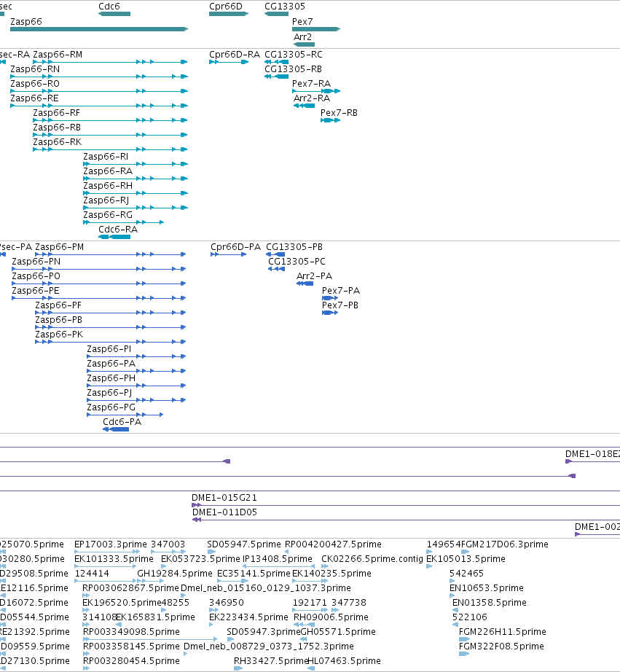Select EST HL07463.5prime
Viewport: 620px width, 672px height.
[311, 668]
